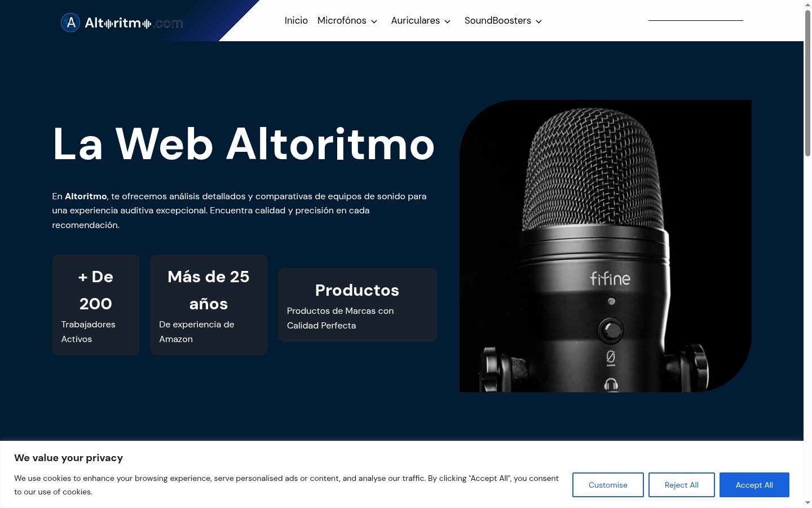Open the Microfónos menu

[x=342, y=20]
